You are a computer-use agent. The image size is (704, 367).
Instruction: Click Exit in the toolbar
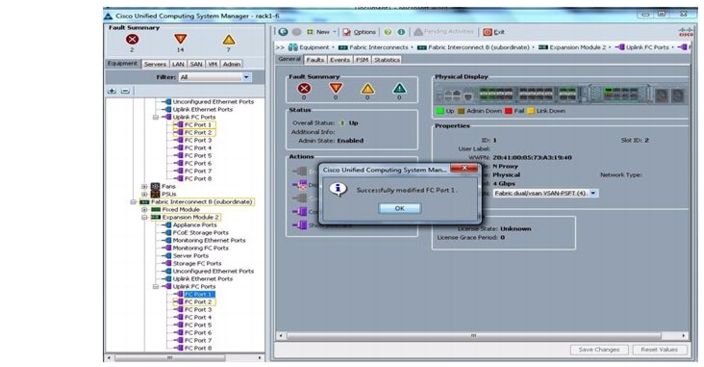coord(493,32)
